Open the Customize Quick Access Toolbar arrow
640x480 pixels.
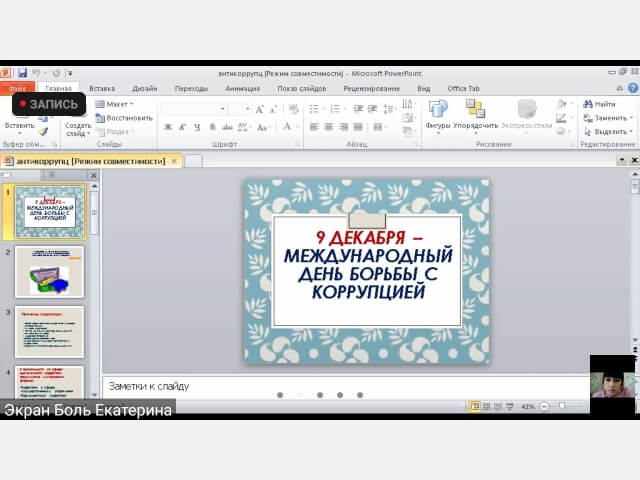point(70,73)
